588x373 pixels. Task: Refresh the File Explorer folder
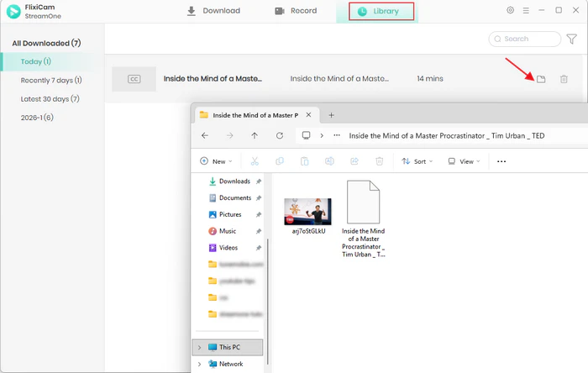pyautogui.click(x=280, y=136)
